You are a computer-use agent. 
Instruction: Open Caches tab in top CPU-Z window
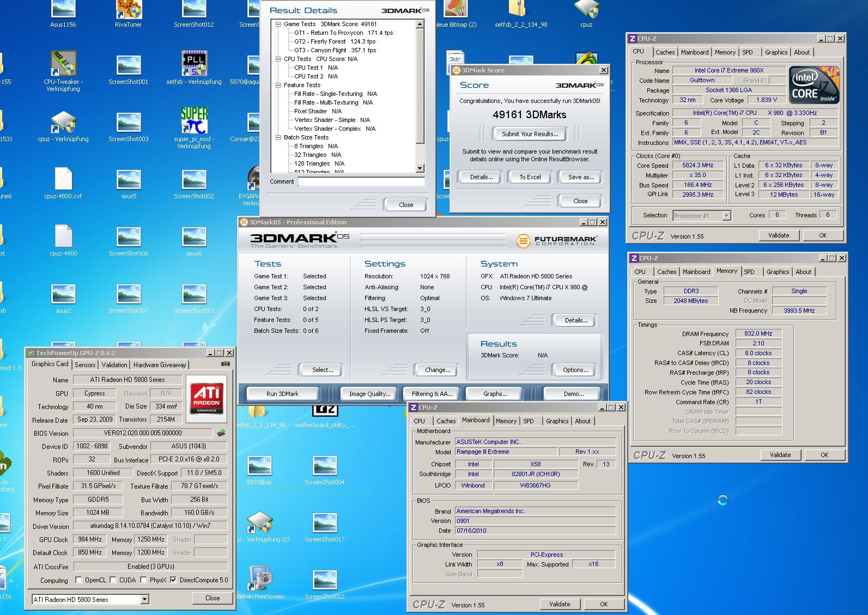pos(665,52)
